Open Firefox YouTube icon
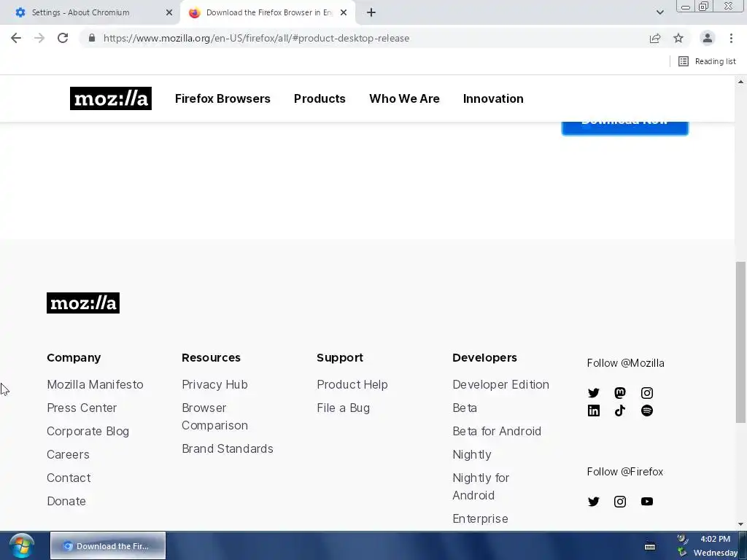 coord(646,502)
